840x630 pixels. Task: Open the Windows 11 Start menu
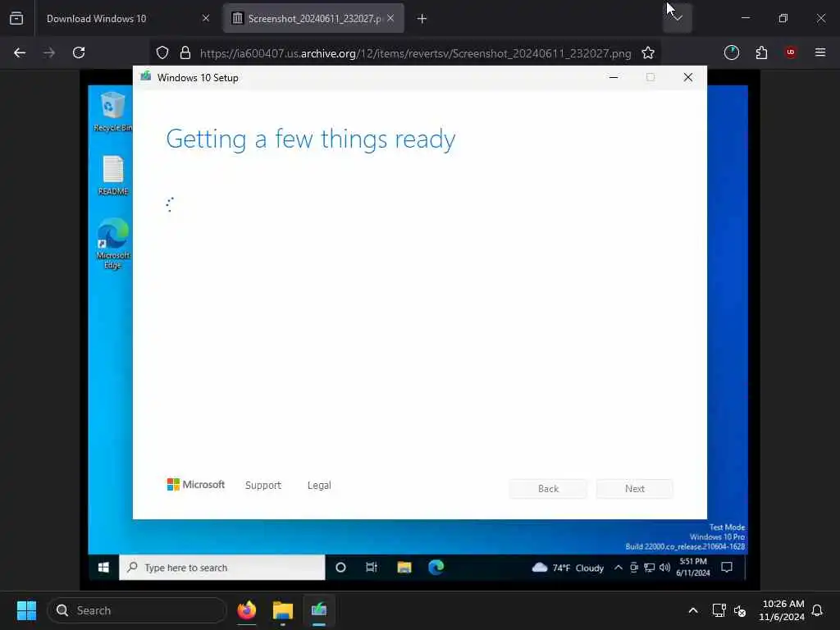(26, 610)
